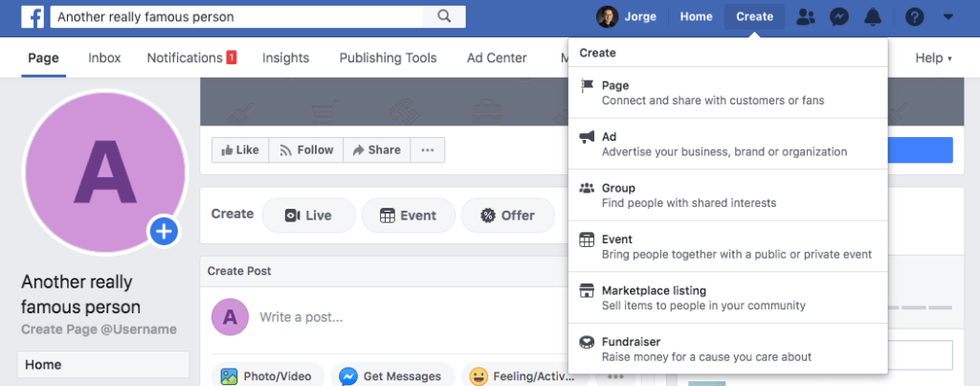
Task: Open the Ad Center tab
Action: [497, 58]
